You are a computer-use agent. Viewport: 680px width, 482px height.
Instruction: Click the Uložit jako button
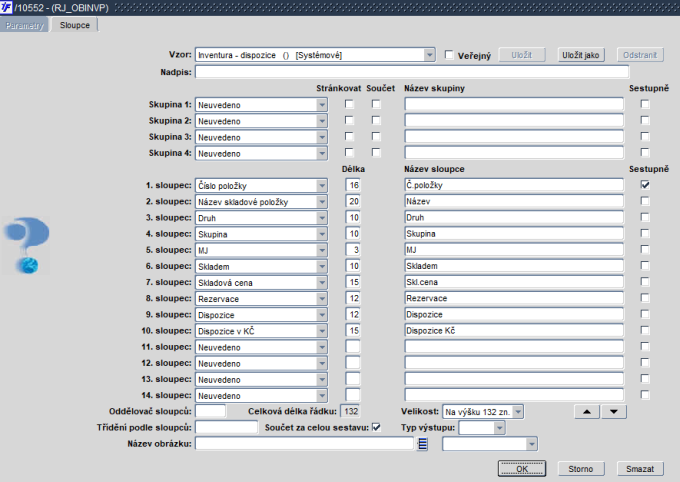pyautogui.click(x=581, y=55)
